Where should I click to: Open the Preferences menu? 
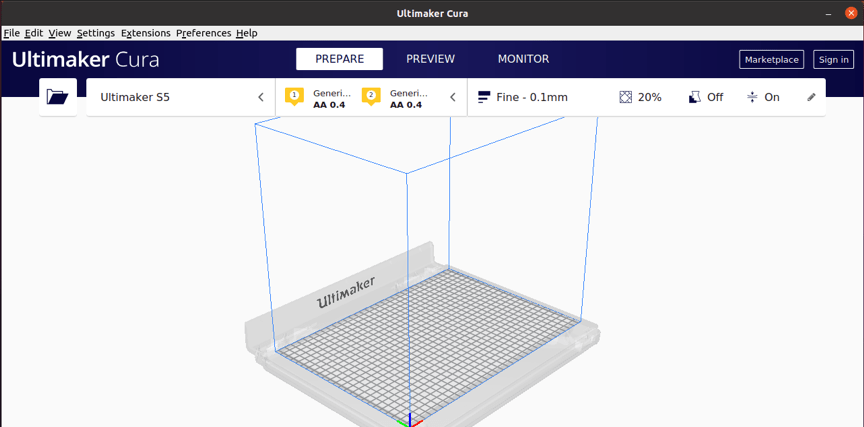(x=204, y=33)
